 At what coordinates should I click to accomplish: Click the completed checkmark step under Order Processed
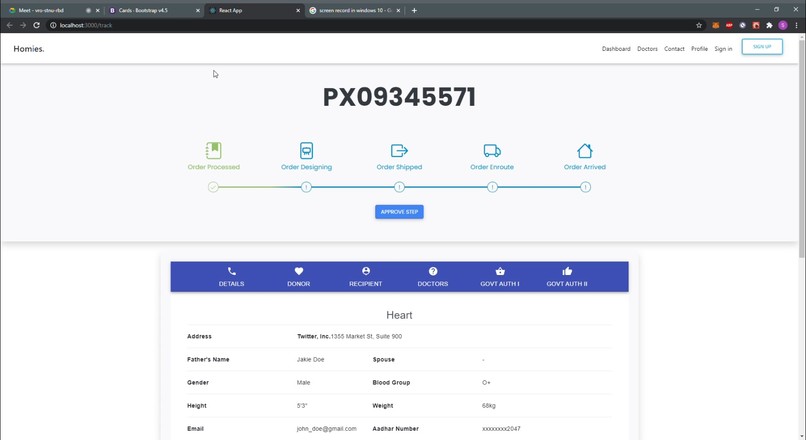point(213,187)
